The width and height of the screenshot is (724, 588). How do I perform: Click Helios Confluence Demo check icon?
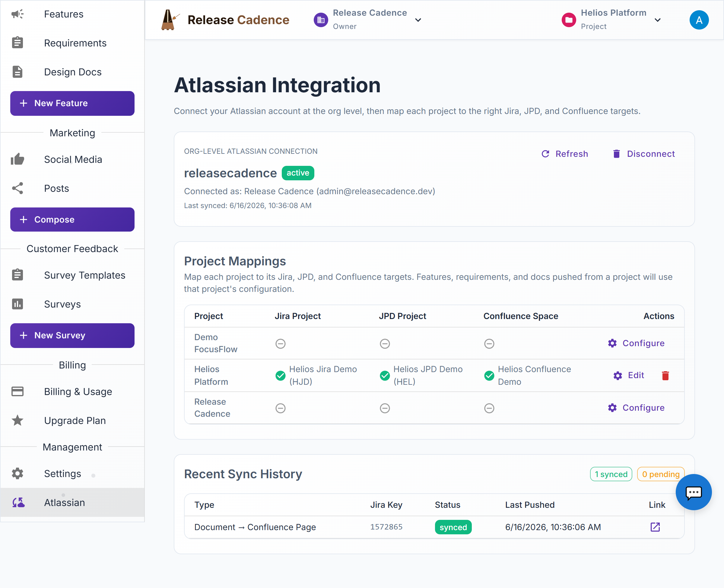[x=489, y=375]
